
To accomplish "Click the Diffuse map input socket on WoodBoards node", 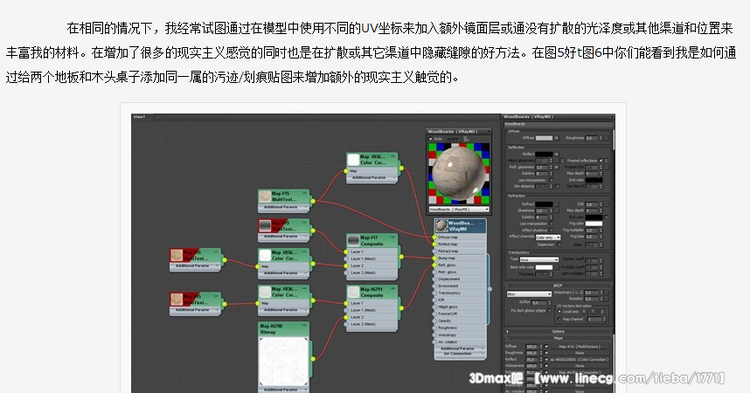I will [x=435, y=237].
